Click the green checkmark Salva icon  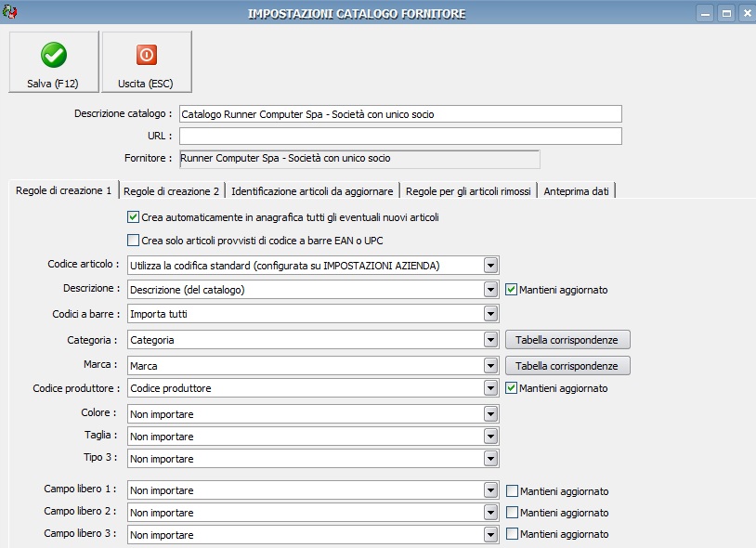(54, 55)
